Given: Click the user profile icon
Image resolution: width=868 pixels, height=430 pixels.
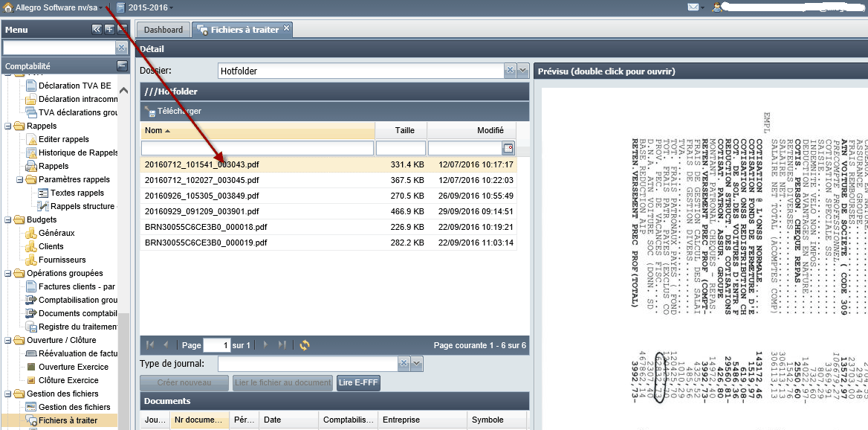Looking at the screenshot, I should tap(718, 7).
